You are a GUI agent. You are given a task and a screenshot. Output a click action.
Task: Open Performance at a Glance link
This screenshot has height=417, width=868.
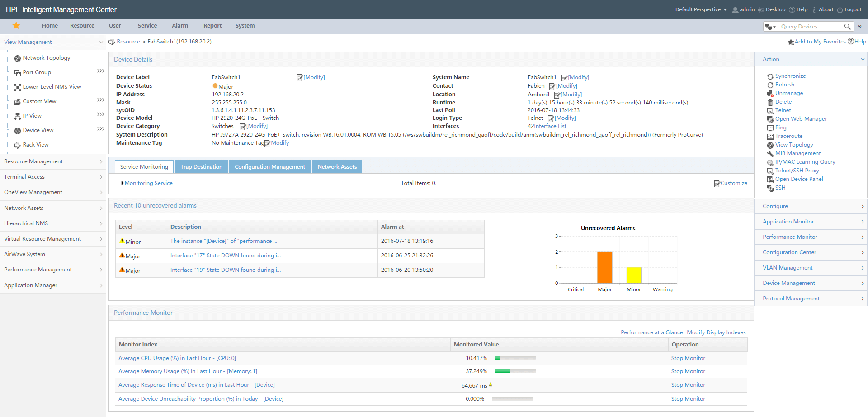[651, 332]
